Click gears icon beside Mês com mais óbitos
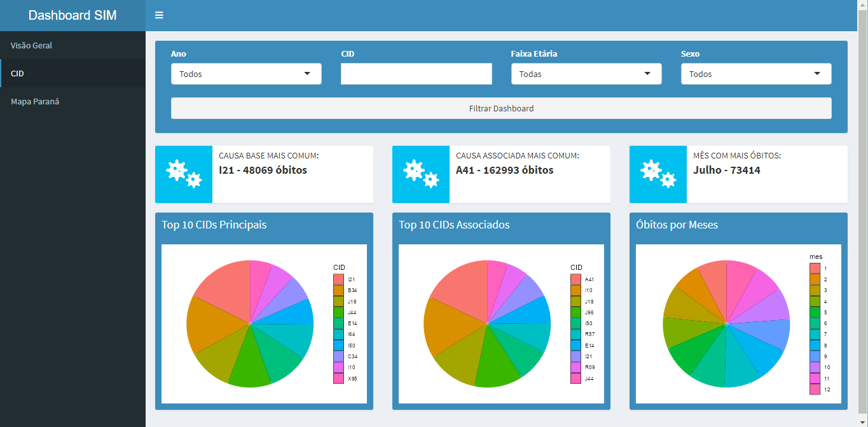868x427 pixels. pos(658,174)
